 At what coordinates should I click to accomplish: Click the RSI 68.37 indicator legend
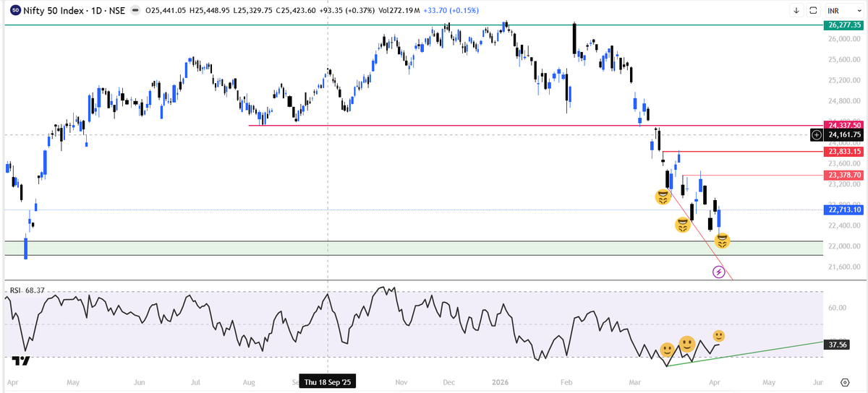[x=26, y=290]
